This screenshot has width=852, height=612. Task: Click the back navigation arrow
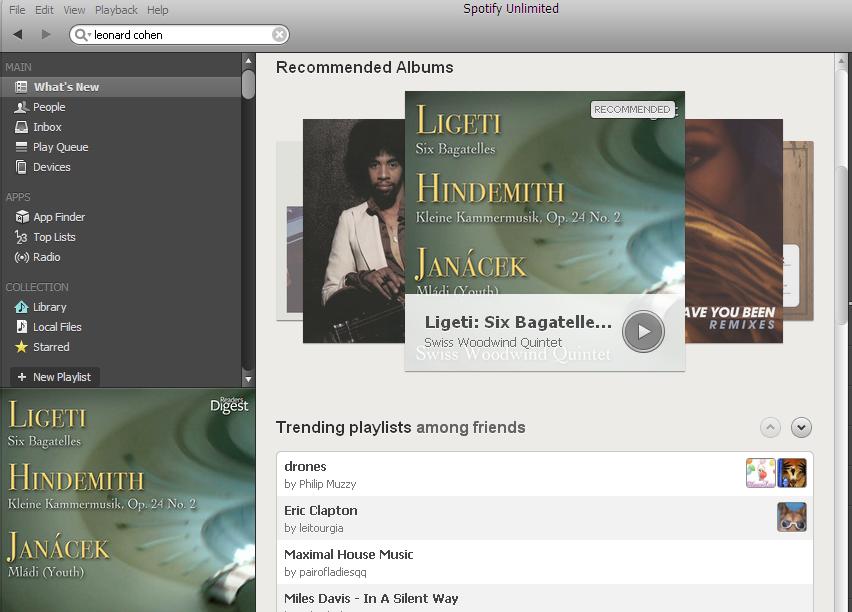pyautogui.click(x=18, y=35)
